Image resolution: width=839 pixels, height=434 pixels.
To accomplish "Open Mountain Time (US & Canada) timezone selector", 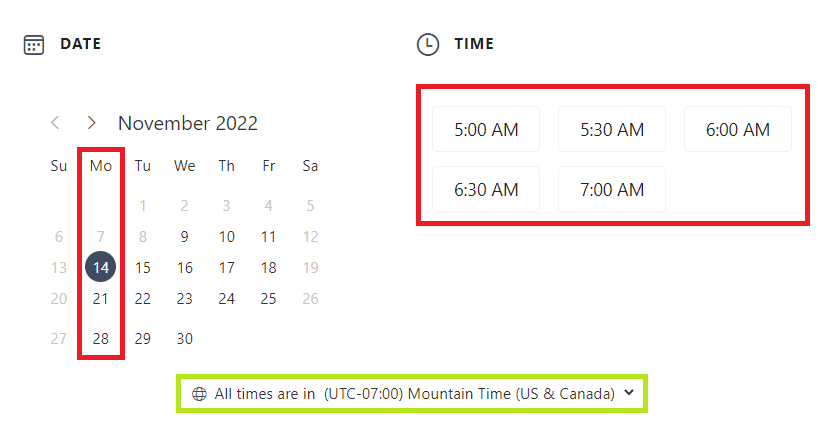I will pyautogui.click(x=468, y=393).
